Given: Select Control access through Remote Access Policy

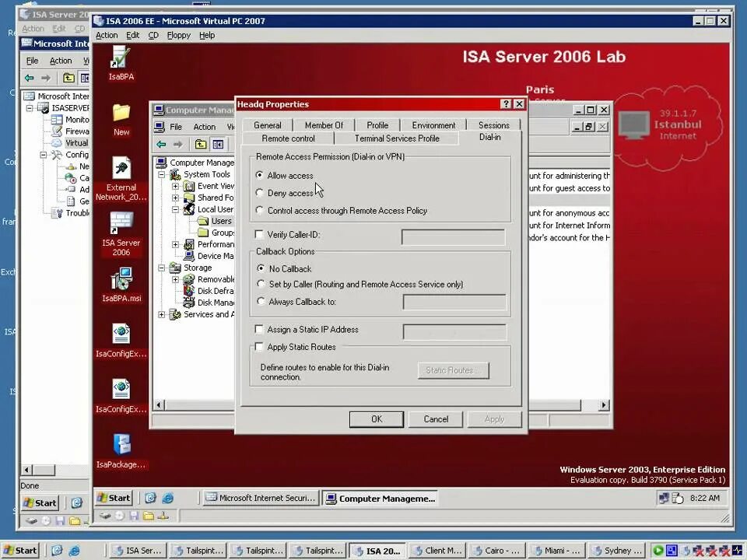Looking at the screenshot, I should 260,211.
